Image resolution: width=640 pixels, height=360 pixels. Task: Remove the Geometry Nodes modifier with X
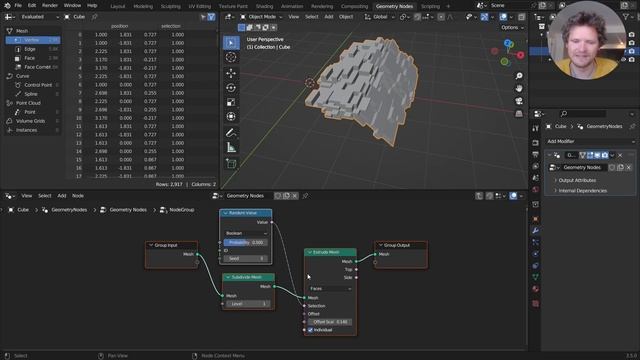(x=620, y=155)
